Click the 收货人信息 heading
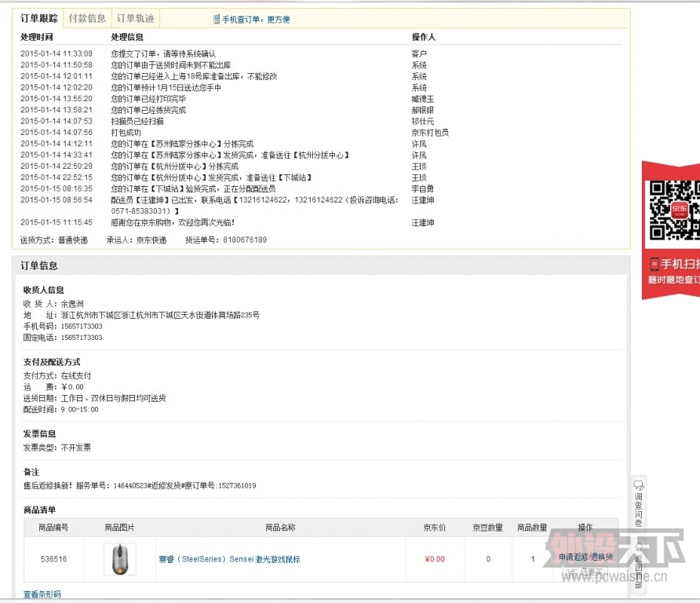 43,290
